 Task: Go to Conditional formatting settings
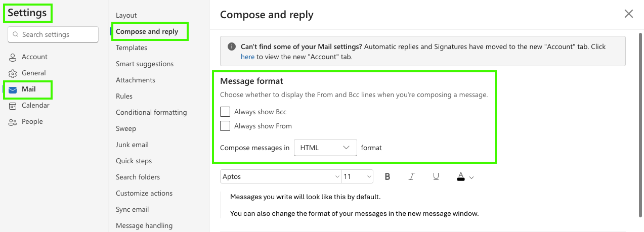[151, 112]
